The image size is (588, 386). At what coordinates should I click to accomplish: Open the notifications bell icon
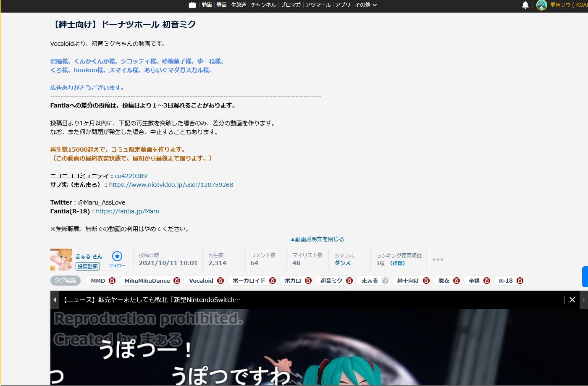click(525, 5)
